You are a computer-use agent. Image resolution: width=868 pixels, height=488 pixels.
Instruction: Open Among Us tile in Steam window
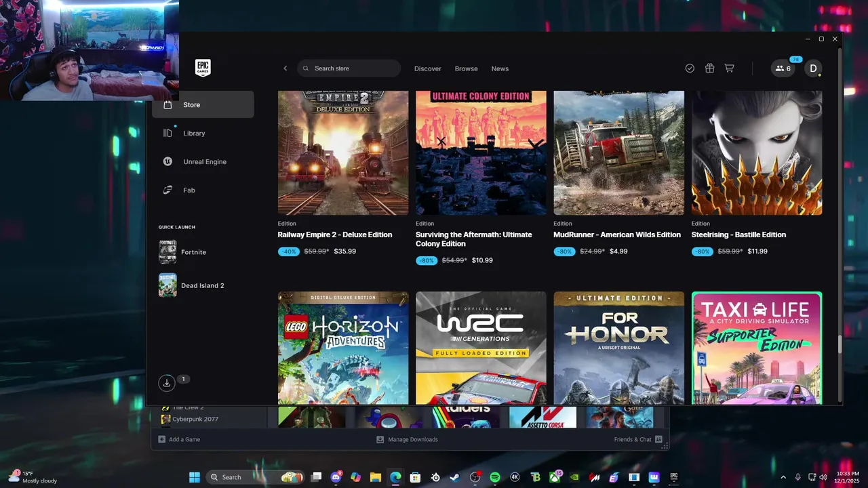click(x=389, y=417)
